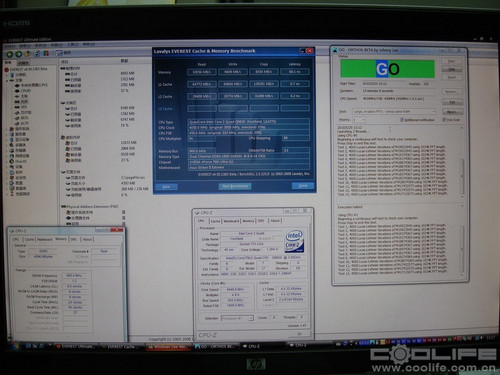This screenshot has width=500, height=375.
Task: Click the green Back arrow in EVEREST toolbar
Action: 10,54
